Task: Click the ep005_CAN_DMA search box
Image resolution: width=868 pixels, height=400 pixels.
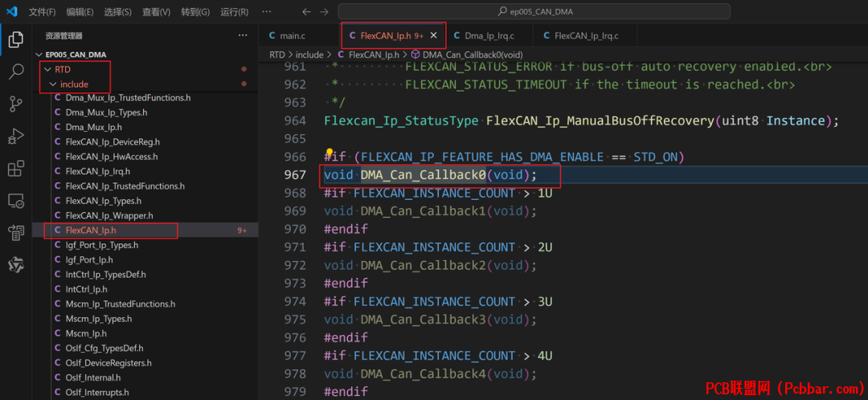Action: (534, 11)
